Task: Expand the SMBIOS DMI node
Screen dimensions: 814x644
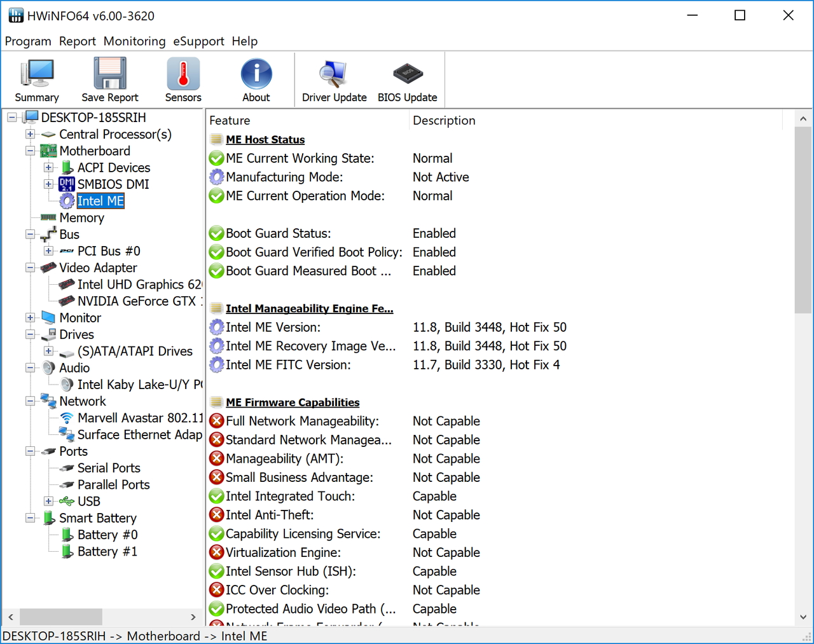Action: click(x=48, y=184)
